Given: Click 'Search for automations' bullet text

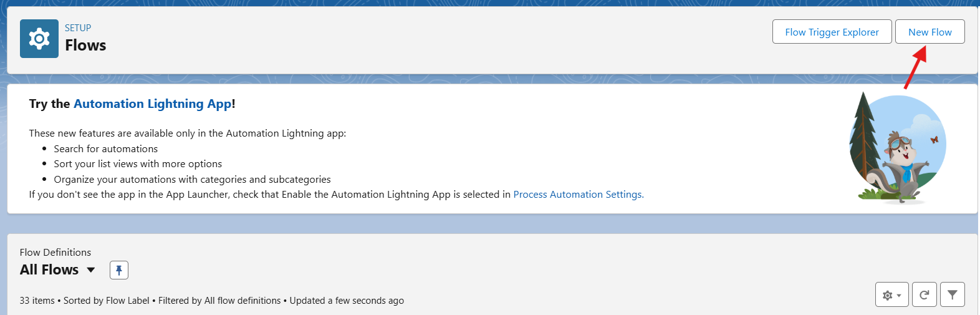Looking at the screenshot, I should (106, 149).
